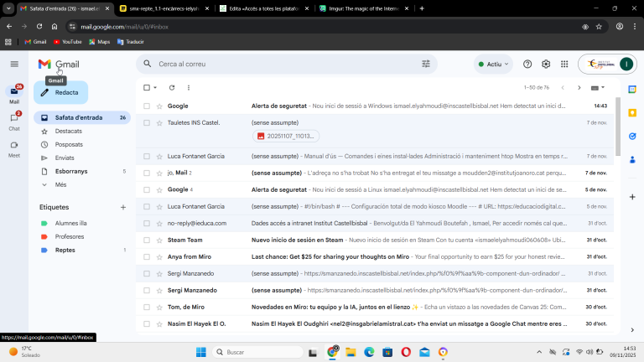Expand the Més section in the sidebar

click(60, 184)
